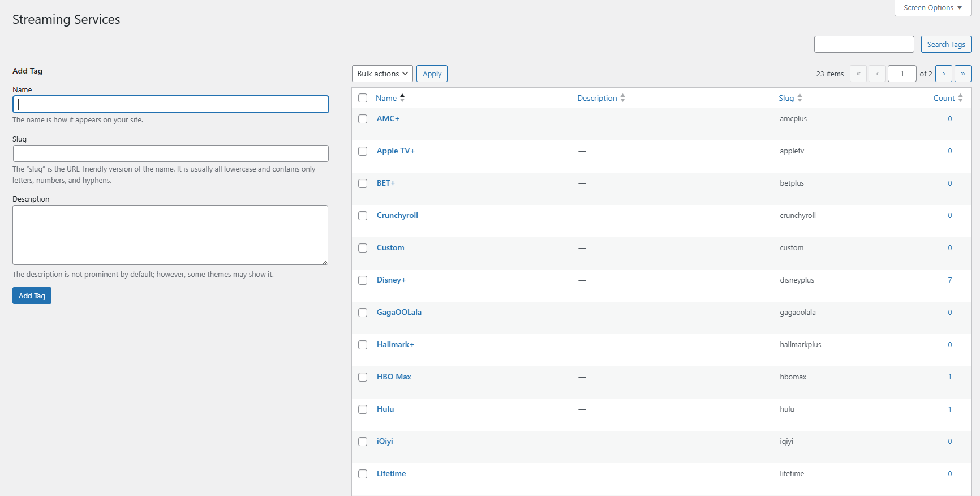Screen dimensions: 980x496
Task: Click the Description column sort arrows
Action: coord(622,98)
